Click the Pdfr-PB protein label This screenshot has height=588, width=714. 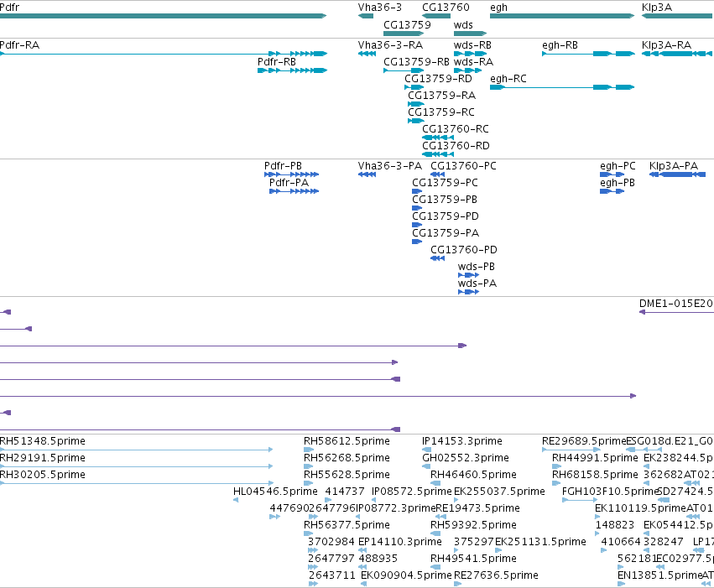click(284, 166)
